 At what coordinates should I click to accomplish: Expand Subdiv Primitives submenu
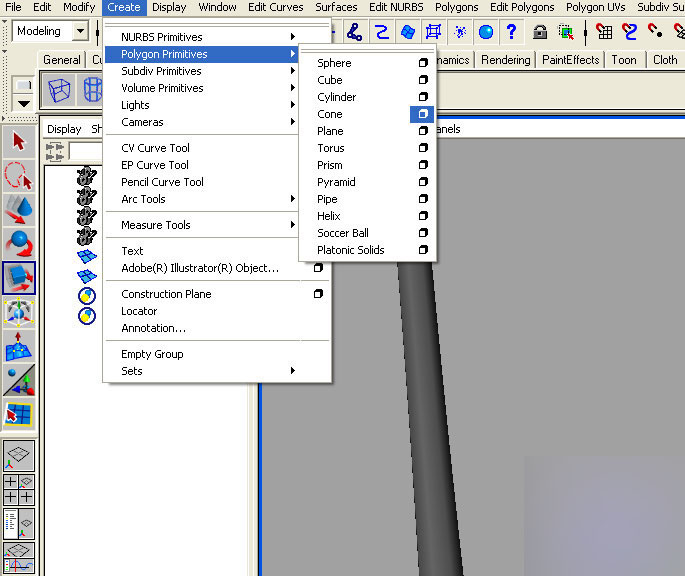coord(201,71)
